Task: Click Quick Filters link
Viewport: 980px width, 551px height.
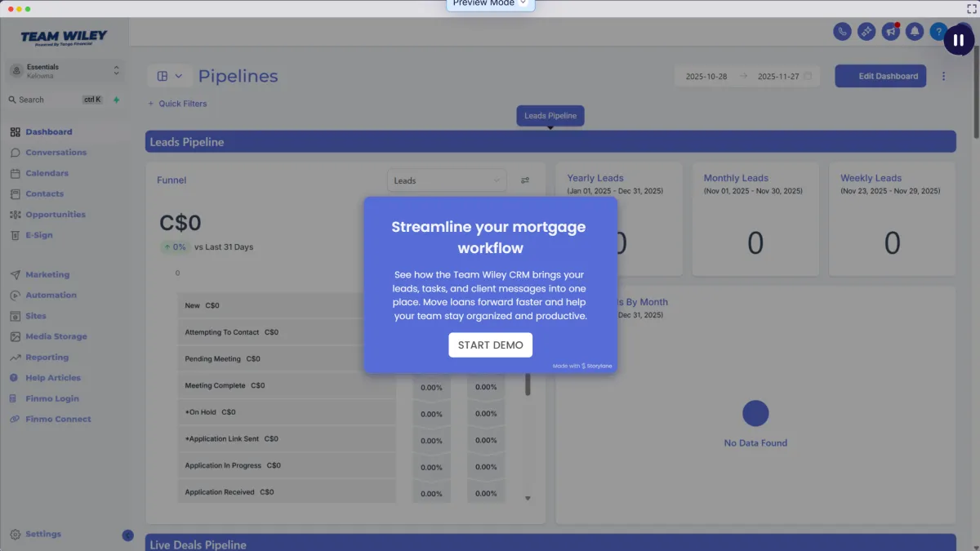Action: click(177, 104)
